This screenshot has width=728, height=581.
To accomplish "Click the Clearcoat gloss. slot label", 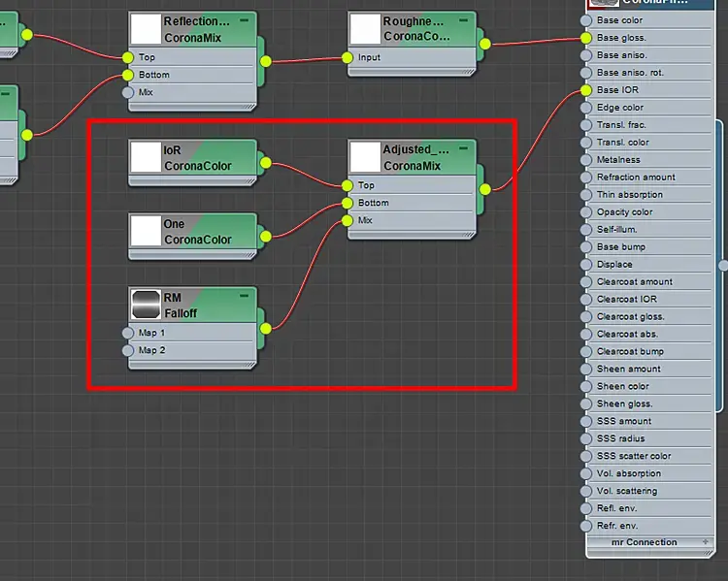I will (631, 317).
